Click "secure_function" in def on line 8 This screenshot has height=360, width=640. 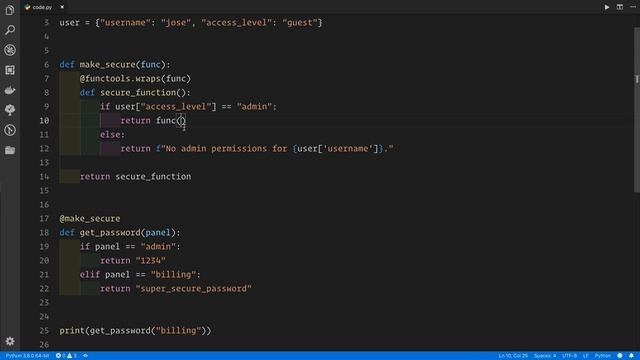pyautogui.click(x=138, y=92)
